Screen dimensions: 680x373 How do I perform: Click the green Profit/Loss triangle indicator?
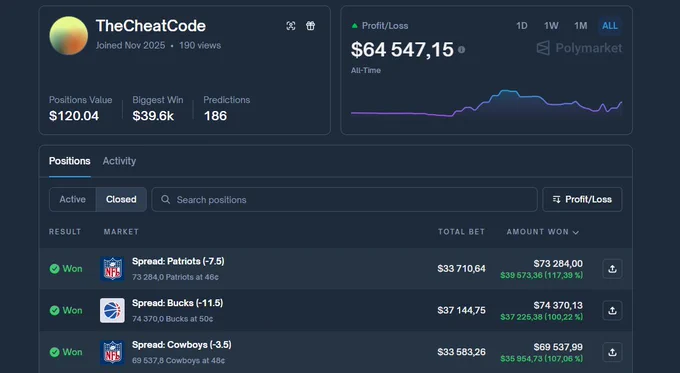[x=354, y=26]
